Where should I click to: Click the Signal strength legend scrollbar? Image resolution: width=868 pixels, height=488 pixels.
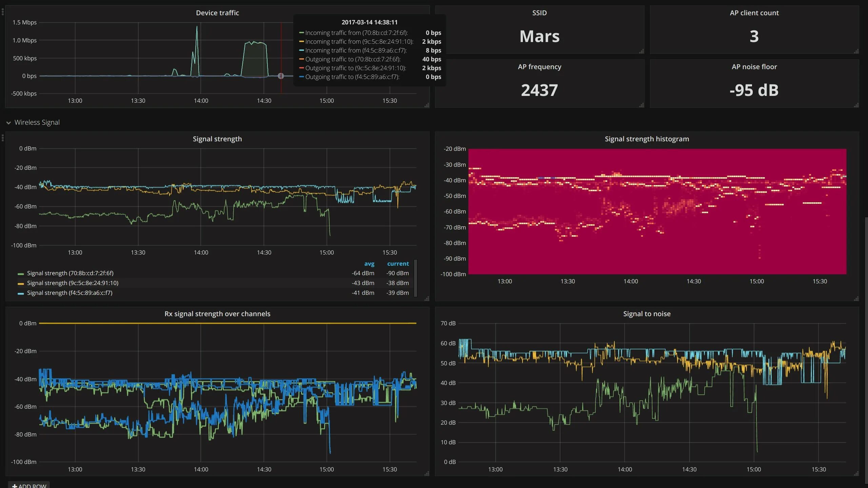(416, 278)
